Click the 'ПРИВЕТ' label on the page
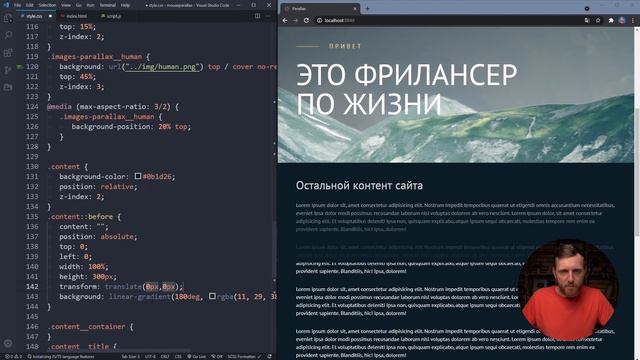 coord(345,46)
